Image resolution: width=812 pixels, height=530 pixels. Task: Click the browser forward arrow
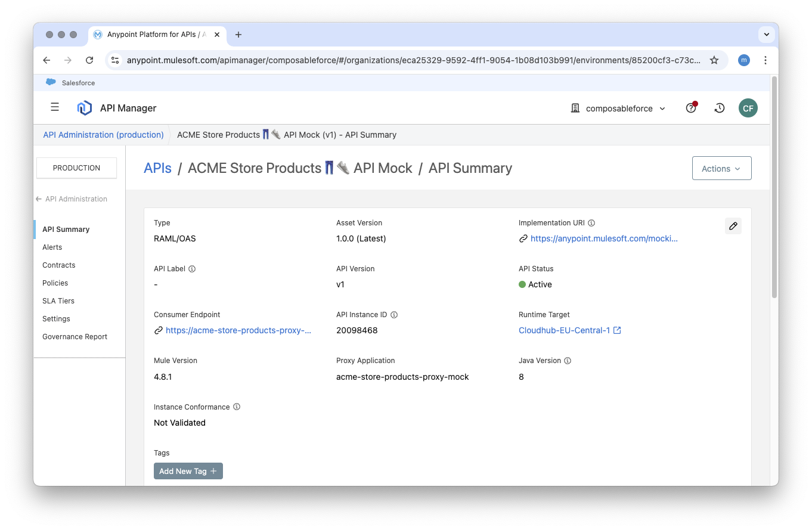click(68, 60)
